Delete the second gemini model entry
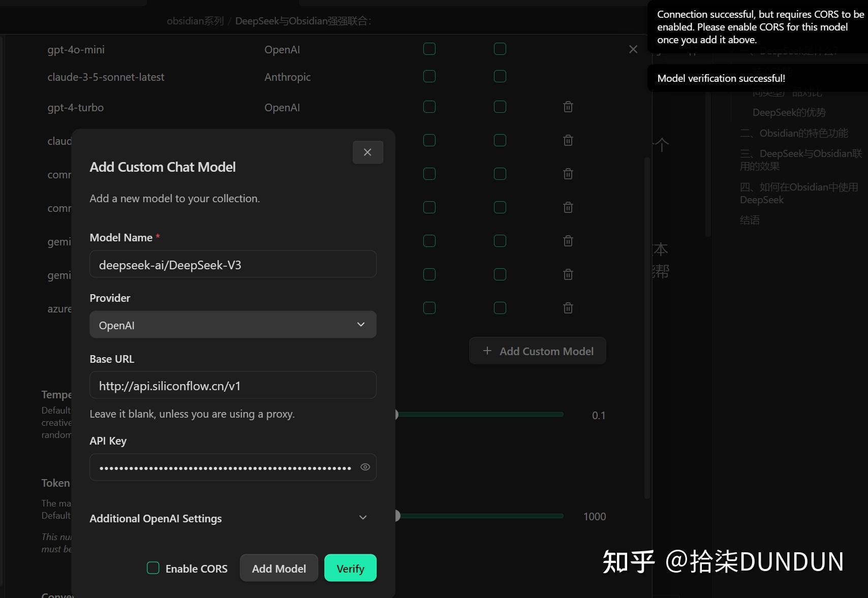Screen dimensions: 868x598 pos(568,274)
